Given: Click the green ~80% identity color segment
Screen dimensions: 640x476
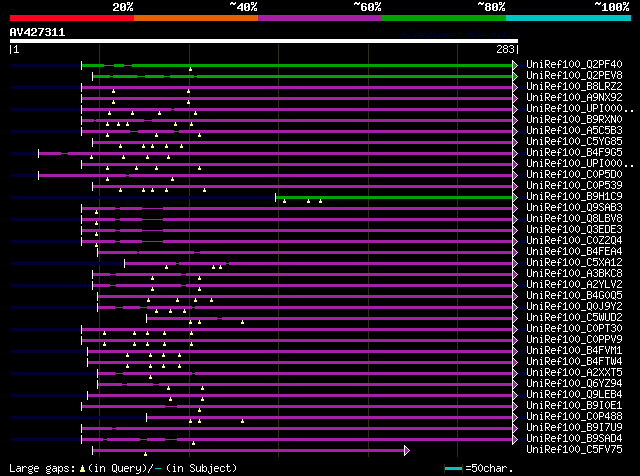Looking at the screenshot, I should tap(444, 18).
